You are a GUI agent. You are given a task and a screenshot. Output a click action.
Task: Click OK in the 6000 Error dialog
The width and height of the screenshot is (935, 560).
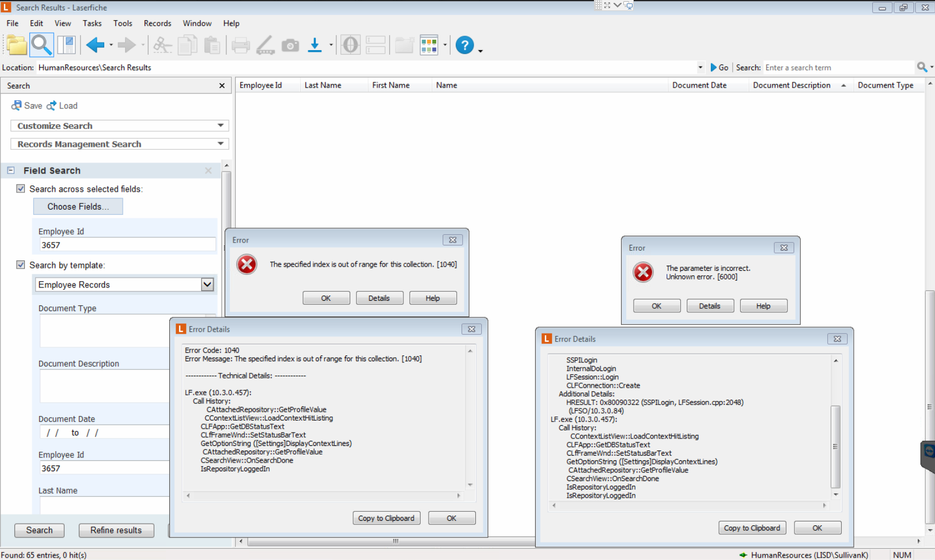(657, 306)
